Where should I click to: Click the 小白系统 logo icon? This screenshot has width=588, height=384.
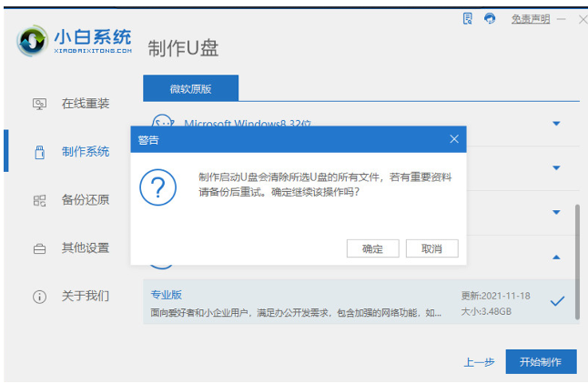[32, 41]
